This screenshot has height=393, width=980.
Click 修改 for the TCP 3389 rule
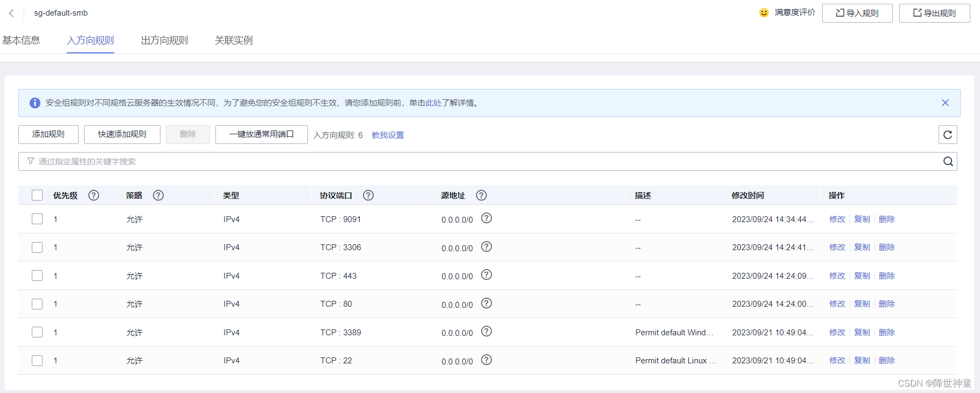coord(837,333)
